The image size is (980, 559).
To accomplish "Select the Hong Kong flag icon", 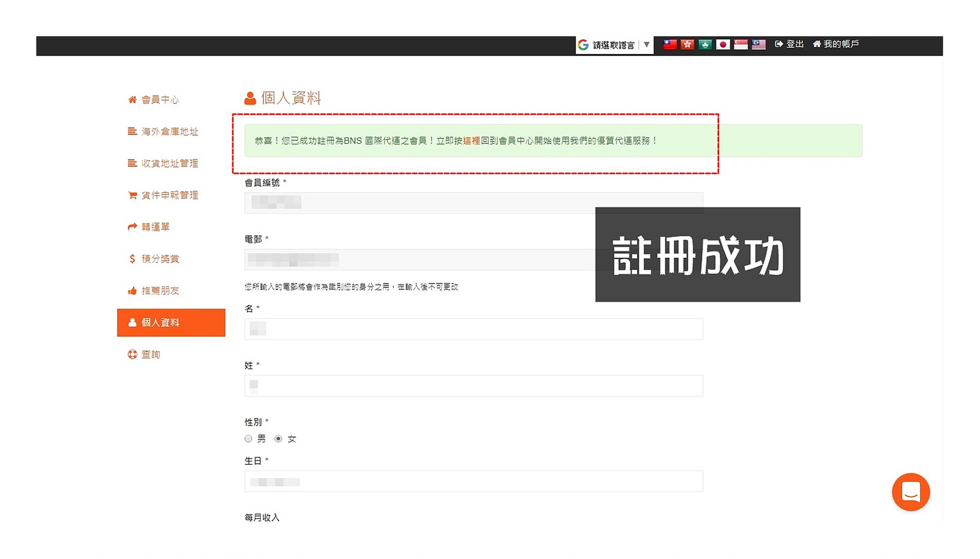I will point(687,44).
